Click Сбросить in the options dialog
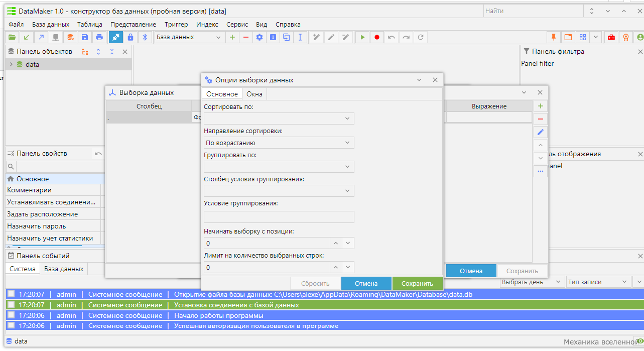 [315, 283]
